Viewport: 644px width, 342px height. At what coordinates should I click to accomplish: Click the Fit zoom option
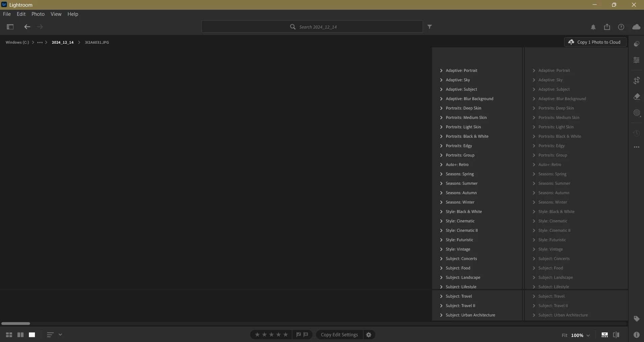(564, 335)
